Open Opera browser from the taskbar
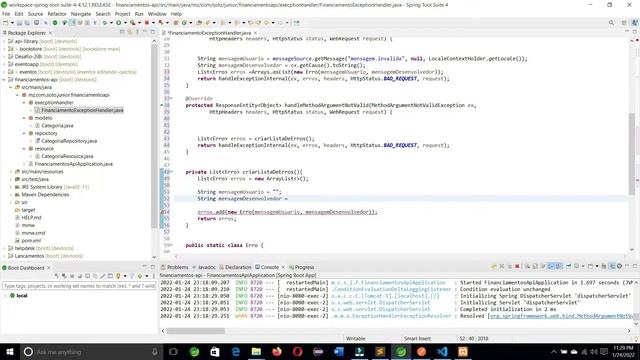This screenshot has height=360, width=640. (298, 351)
